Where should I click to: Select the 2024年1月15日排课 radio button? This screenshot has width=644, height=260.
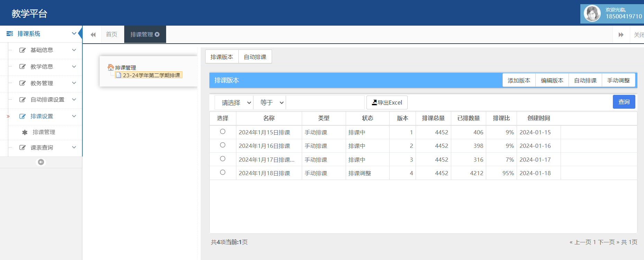click(223, 132)
